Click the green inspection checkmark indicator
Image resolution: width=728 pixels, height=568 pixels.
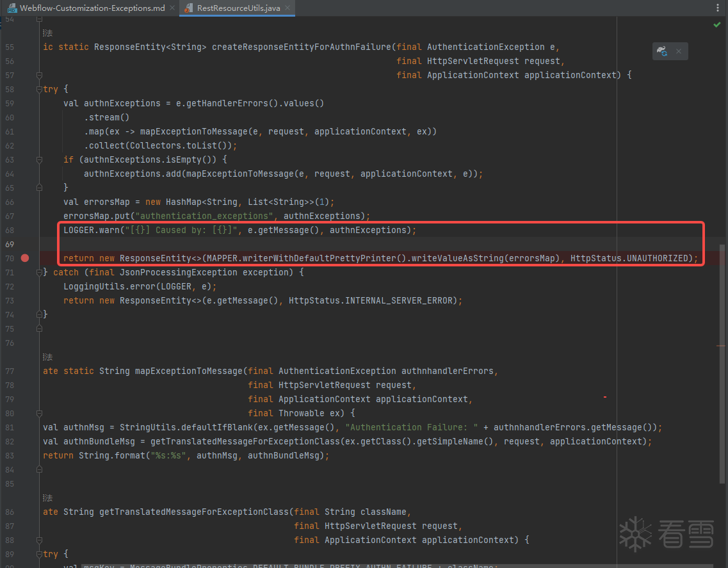point(717,24)
